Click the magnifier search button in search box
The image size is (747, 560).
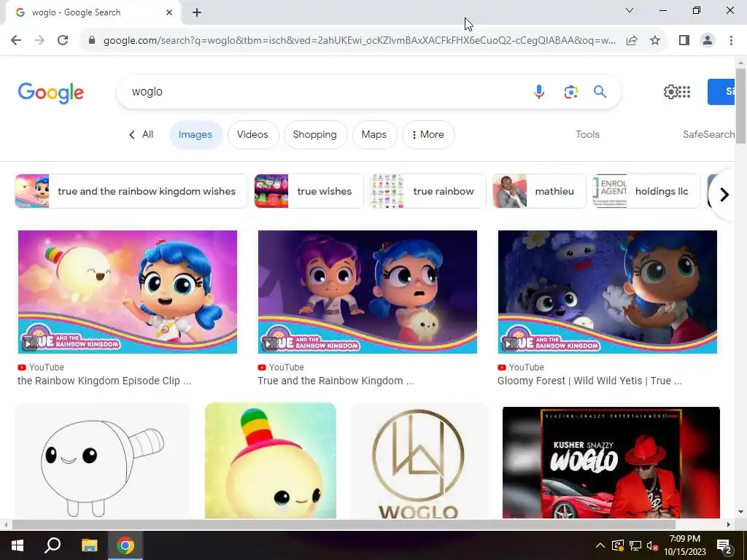coord(600,91)
